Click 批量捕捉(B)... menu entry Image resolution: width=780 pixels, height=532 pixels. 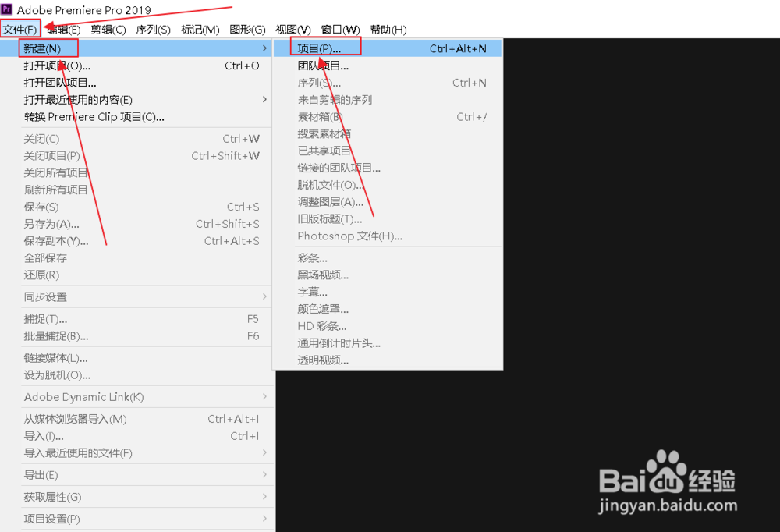coord(136,336)
